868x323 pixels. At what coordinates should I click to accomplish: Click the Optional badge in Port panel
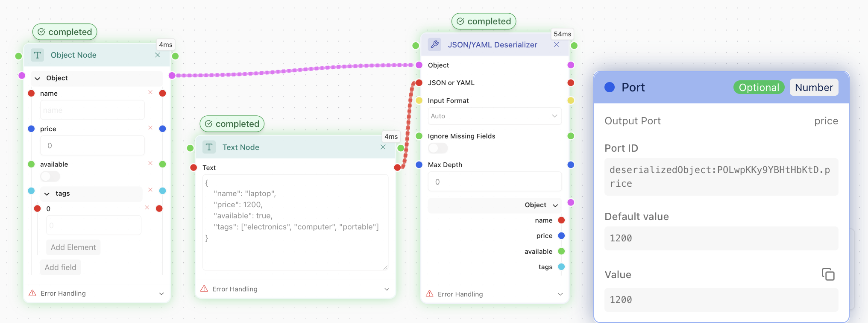pyautogui.click(x=759, y=88)
